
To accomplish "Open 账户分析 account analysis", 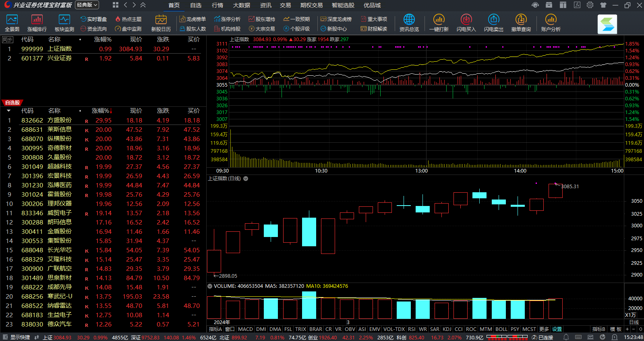I will point(551,23).
